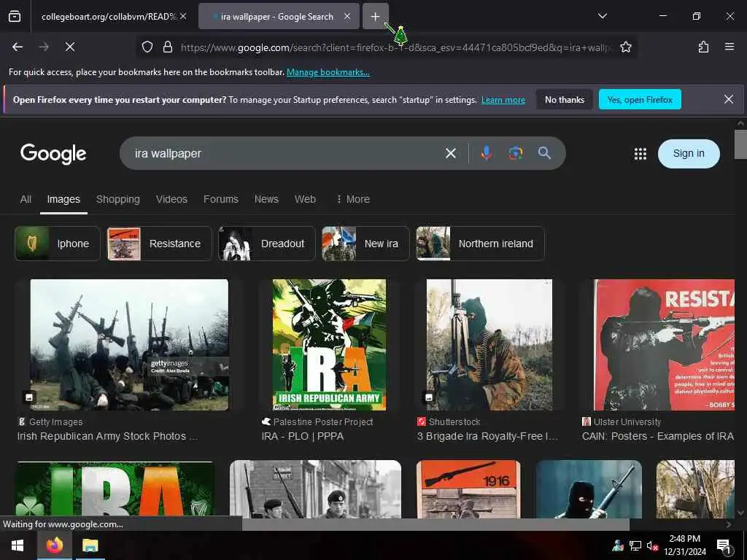Click Manage bookmarks link

pos(328,72)
